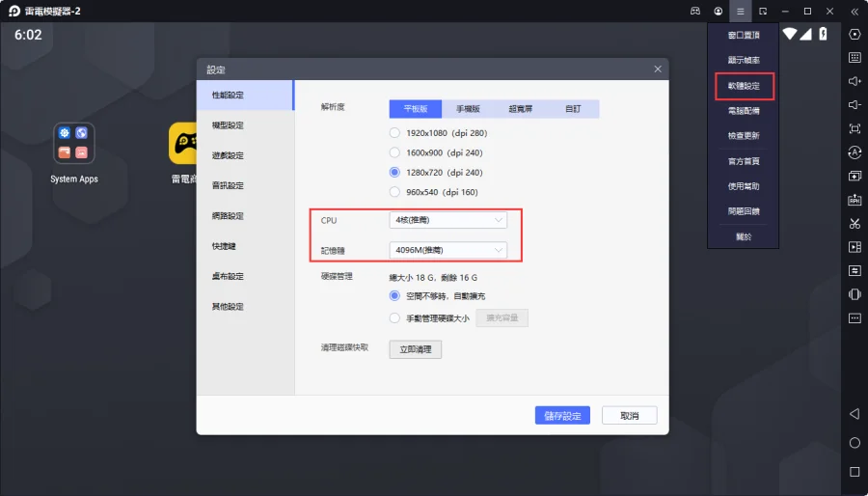Select the 1280x720 (dpi 240) resolution
The image size is (868, 496).
coord(436,172)
